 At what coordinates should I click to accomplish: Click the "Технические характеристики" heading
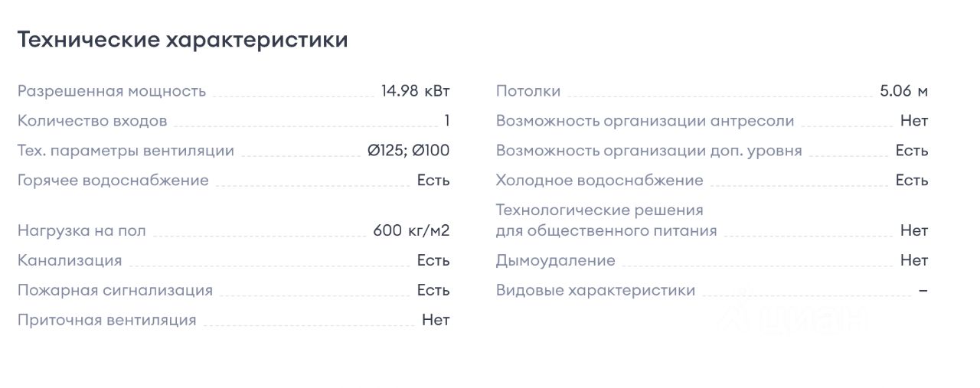click(182, 40)
